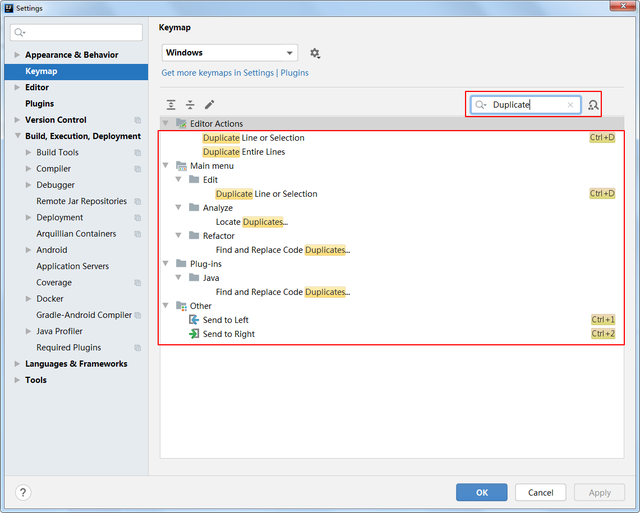Expand Languages & Frameworks node
The height and width of the screenshot is (513, 640).
(x=17, y=364)
